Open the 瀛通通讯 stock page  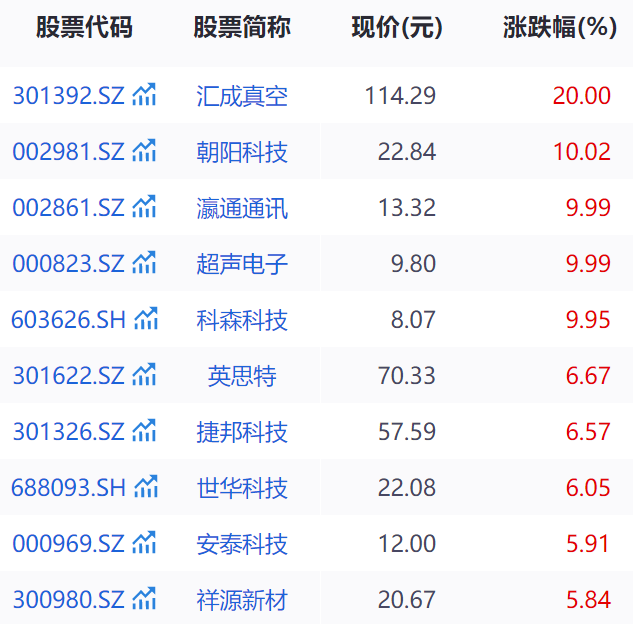[242, 208]
